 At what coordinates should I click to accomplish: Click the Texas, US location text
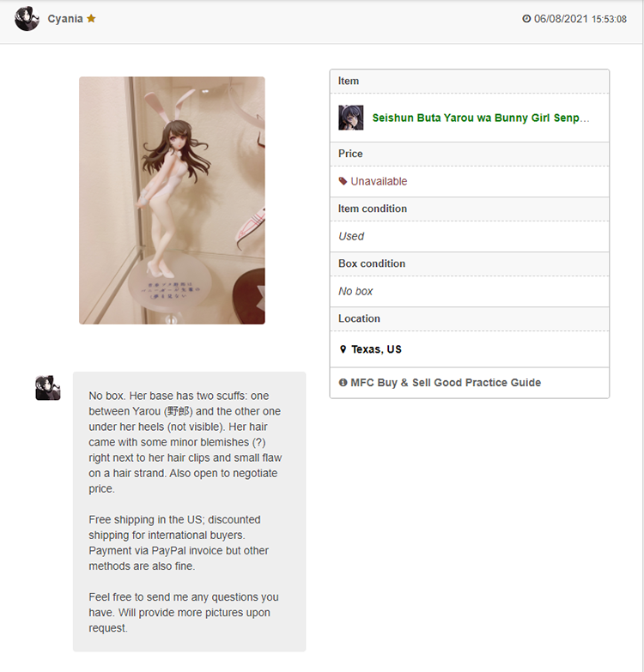coord(376,349)
